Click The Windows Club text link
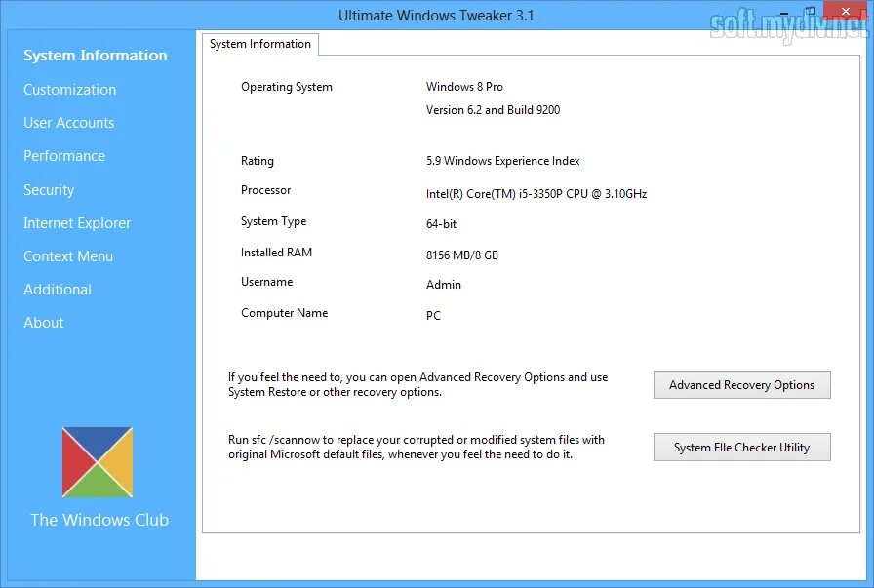The height and width of the screenshot is (588, 874). [99, 520]
